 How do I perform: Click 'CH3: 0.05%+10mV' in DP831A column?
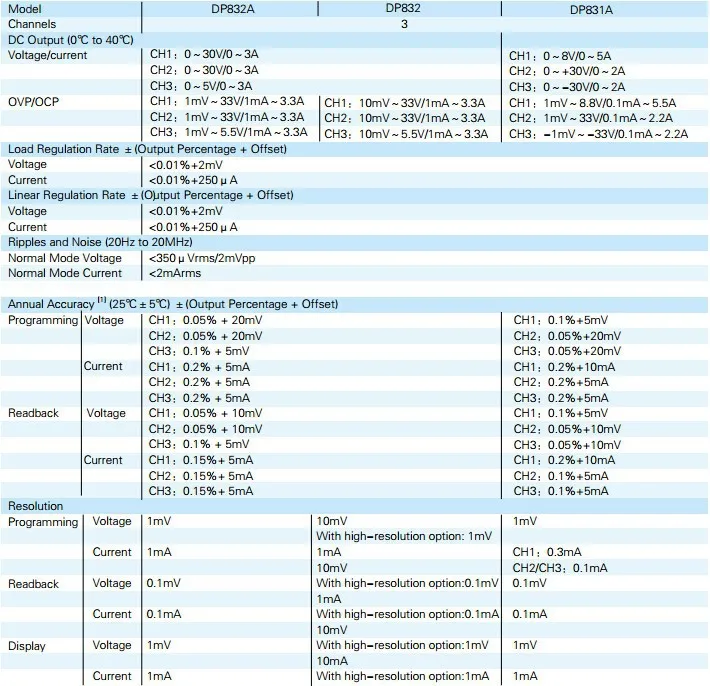[567, 445]
